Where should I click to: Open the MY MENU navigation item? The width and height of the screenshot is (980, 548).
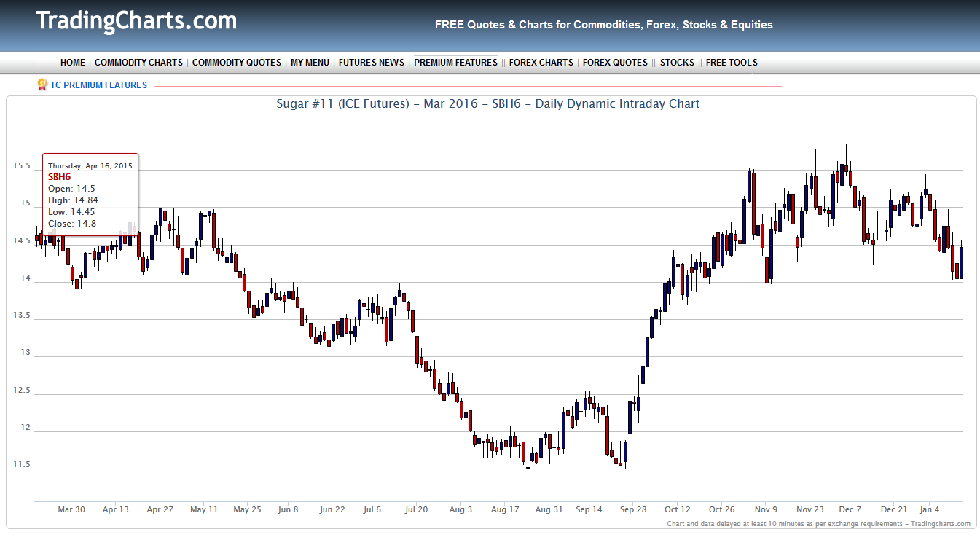tap(310, 63)
